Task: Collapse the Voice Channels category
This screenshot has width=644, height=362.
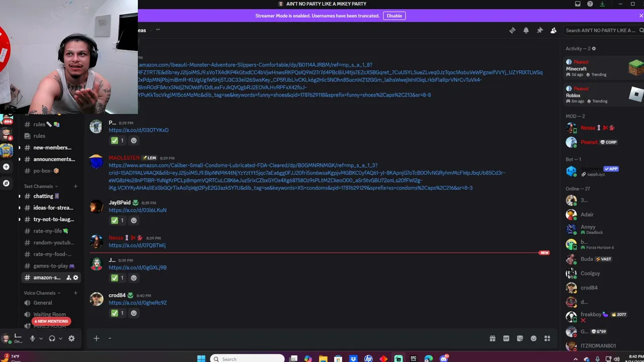Action: coord(42,293)
